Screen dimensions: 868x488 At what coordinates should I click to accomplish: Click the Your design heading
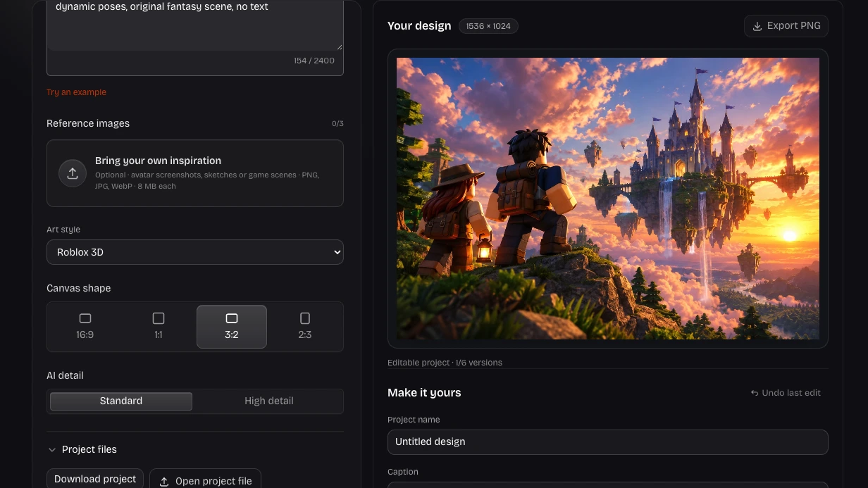(419, 26)
